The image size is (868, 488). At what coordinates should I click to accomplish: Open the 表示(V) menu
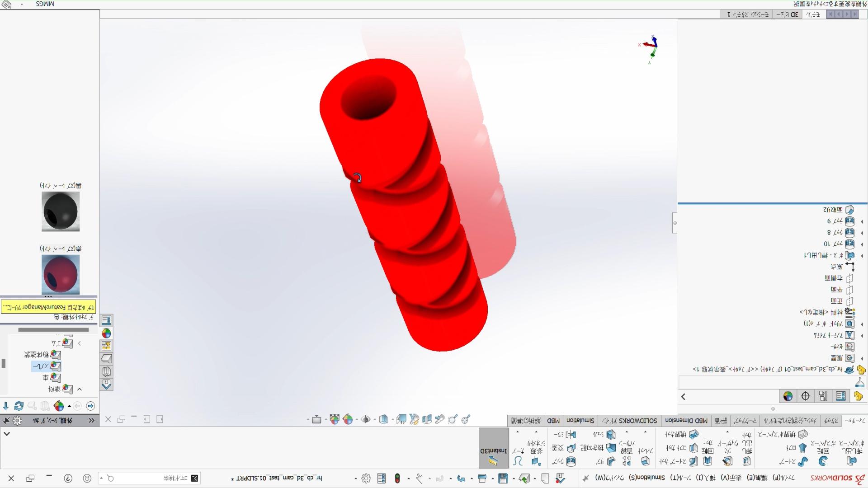click(732, 478)
